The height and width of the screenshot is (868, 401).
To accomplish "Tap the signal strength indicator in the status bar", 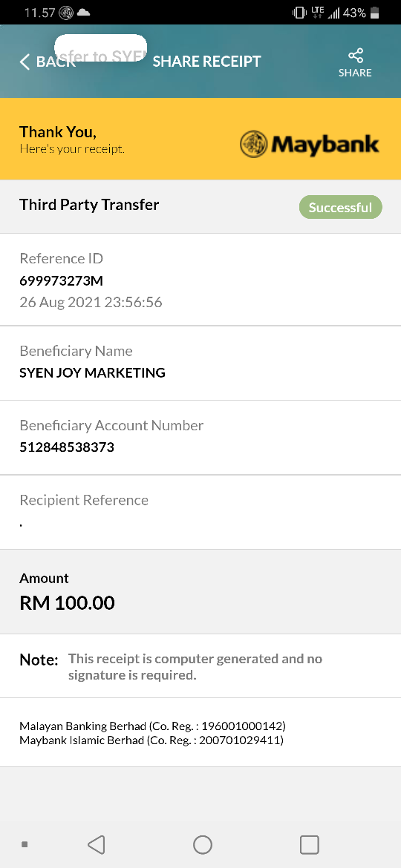I will [x=333, y=13].
